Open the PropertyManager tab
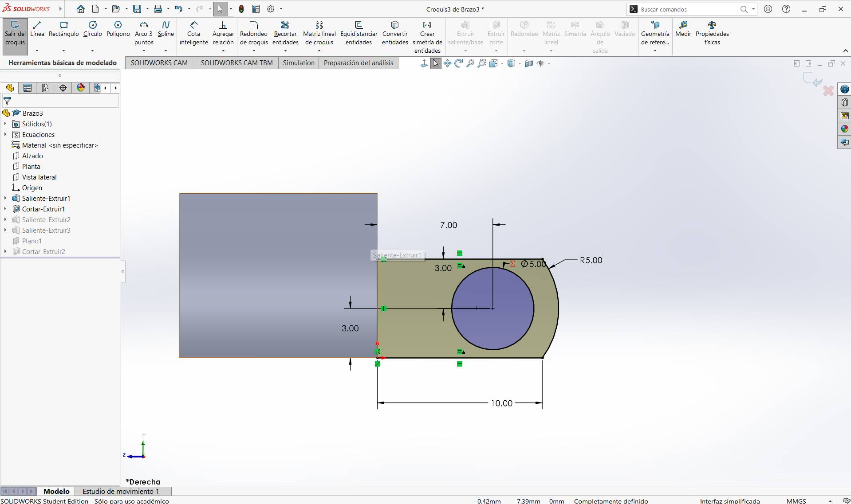The height and width of the screenshot is (504, 851). tap(28, 88)
